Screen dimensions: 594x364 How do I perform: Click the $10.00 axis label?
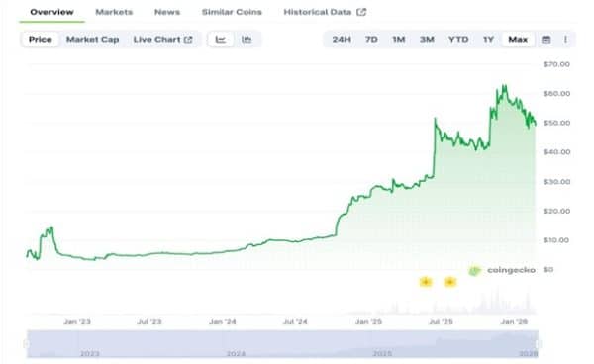[555, 240]
